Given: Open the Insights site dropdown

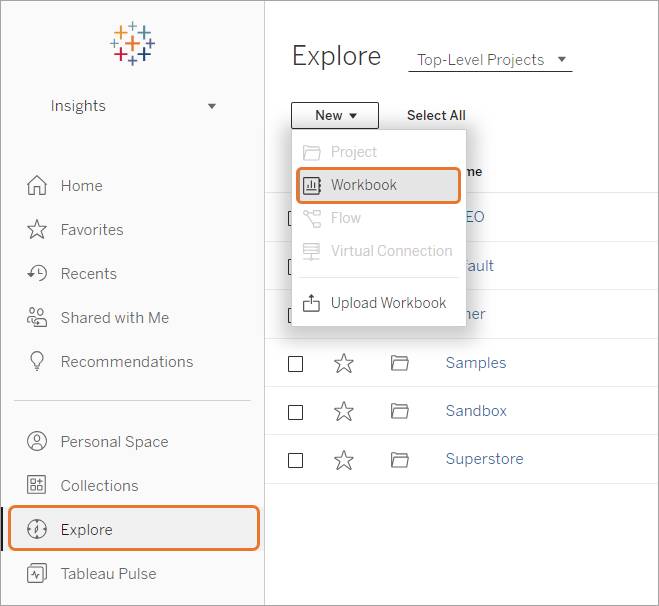Looking at the screenshot, I should (x=133, y=106).
